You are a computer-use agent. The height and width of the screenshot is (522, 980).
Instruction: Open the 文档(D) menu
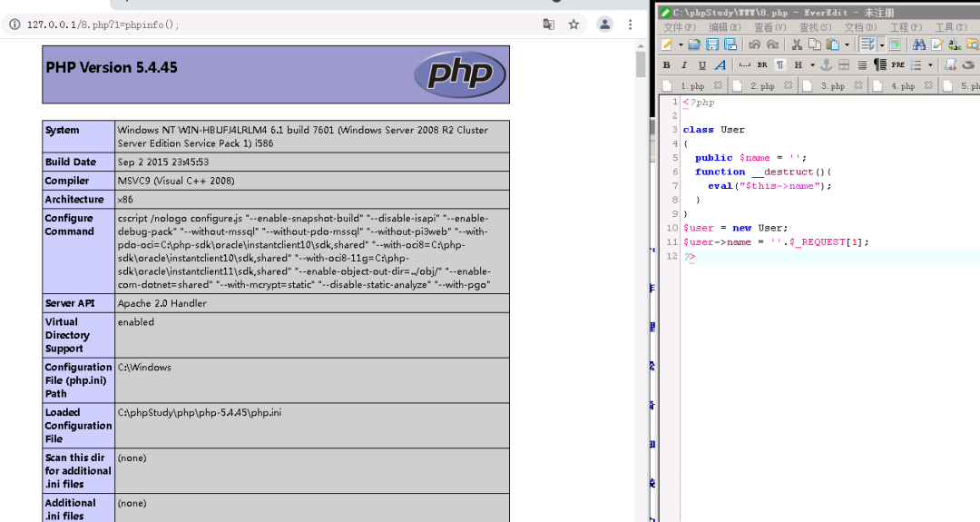(860, 27)
